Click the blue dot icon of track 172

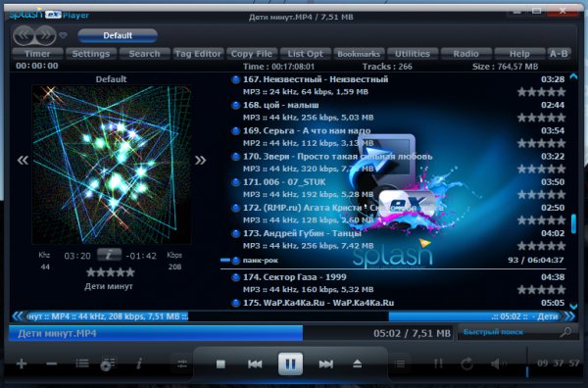[x=235, y=208]
